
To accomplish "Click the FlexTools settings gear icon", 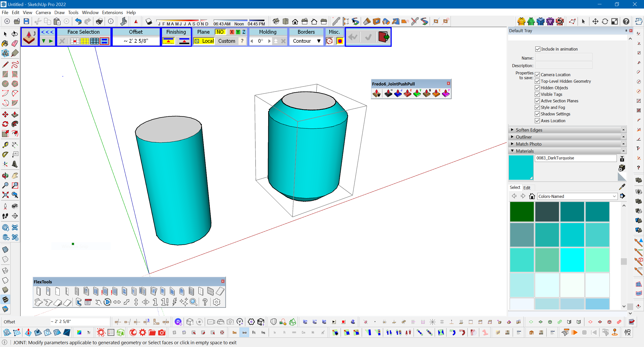I will coord(217,302).
